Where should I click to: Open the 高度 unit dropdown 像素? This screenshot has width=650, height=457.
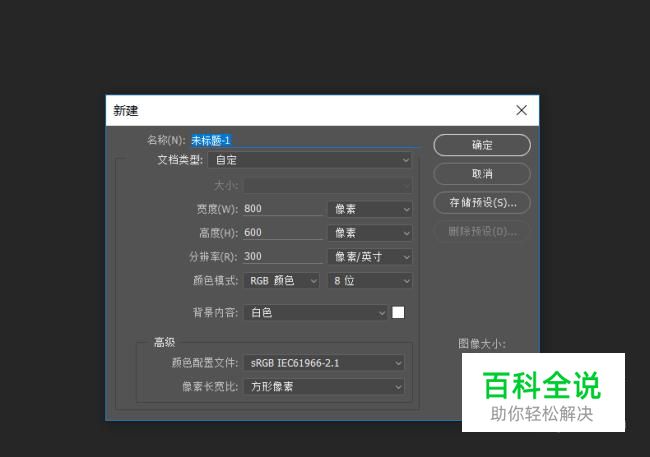pyautogui.click(x=370, y=233)
